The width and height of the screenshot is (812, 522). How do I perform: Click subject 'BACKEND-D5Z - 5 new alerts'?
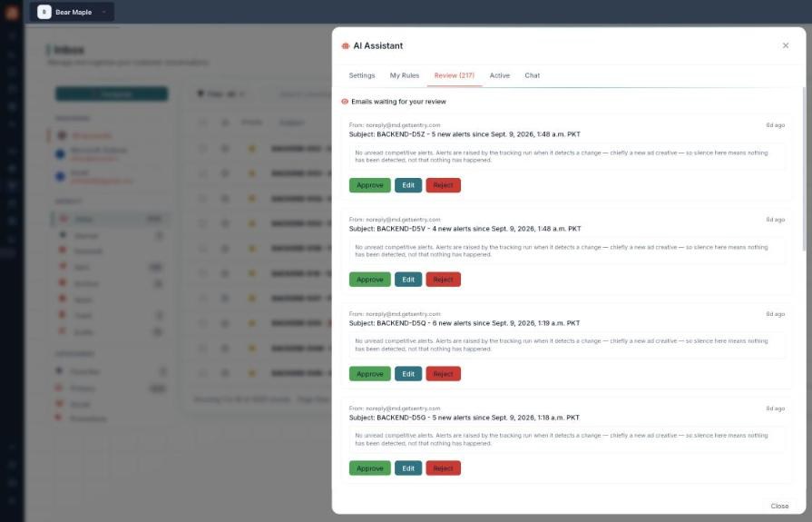point(465,134)
